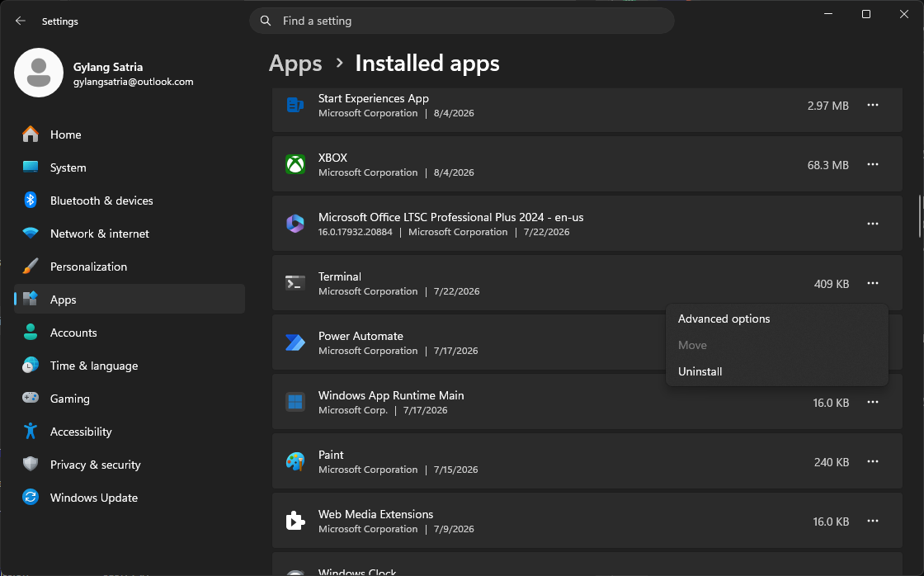This screenshot has height=576, width=924.
Task: Click the Privacy & security shield icon
Action: point(31,465)
